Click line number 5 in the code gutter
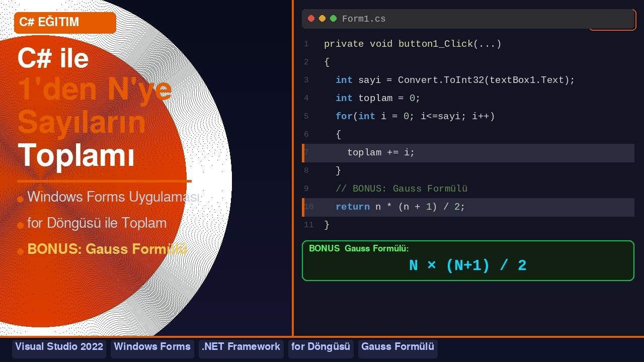The width and height of the screenshot is (644, 362). pos(306,116)
